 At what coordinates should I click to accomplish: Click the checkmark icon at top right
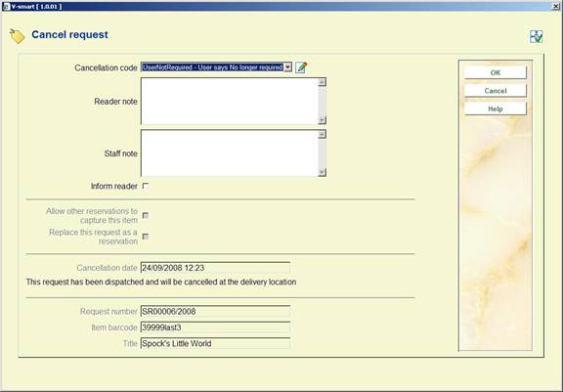536,36
